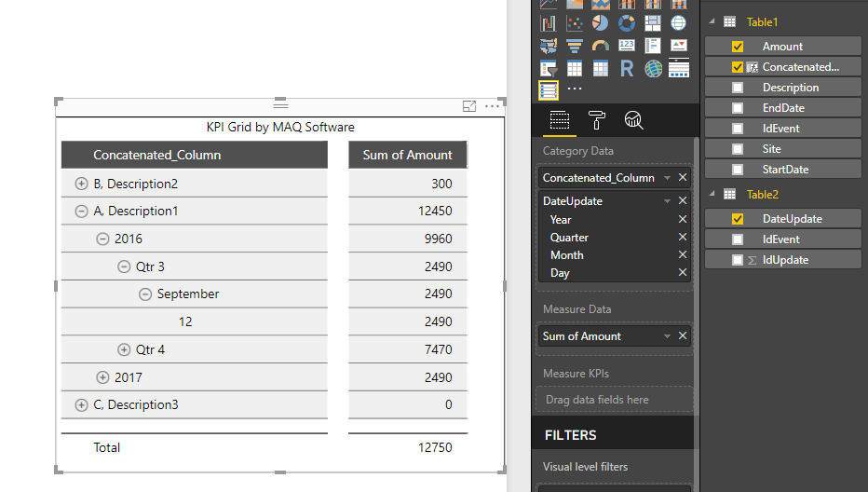Image resolution: width=868 pixels, height=492 pixels.
Task: Select the Multi-row card visualization
Action: [x=653, y=46]
